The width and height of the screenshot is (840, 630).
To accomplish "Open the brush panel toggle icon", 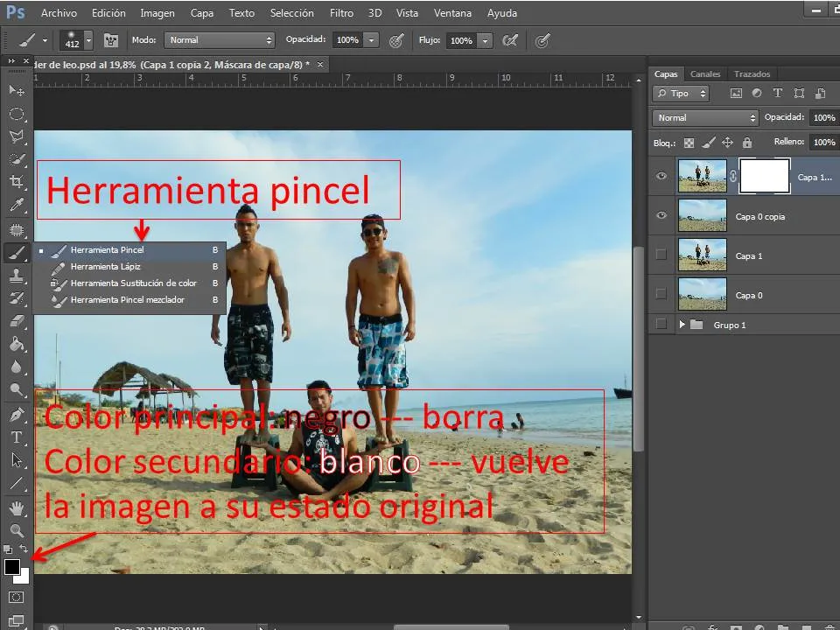I will [x=111, y=40].
